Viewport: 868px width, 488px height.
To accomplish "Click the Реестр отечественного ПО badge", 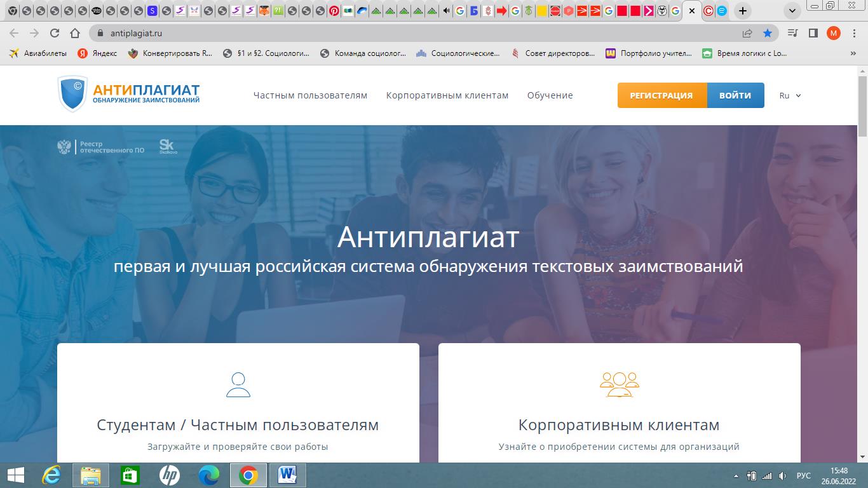I will [x=101, y=147].
